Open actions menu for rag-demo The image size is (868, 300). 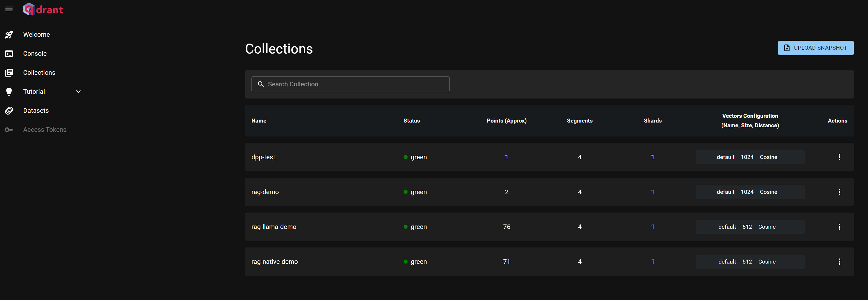point(839,192)
